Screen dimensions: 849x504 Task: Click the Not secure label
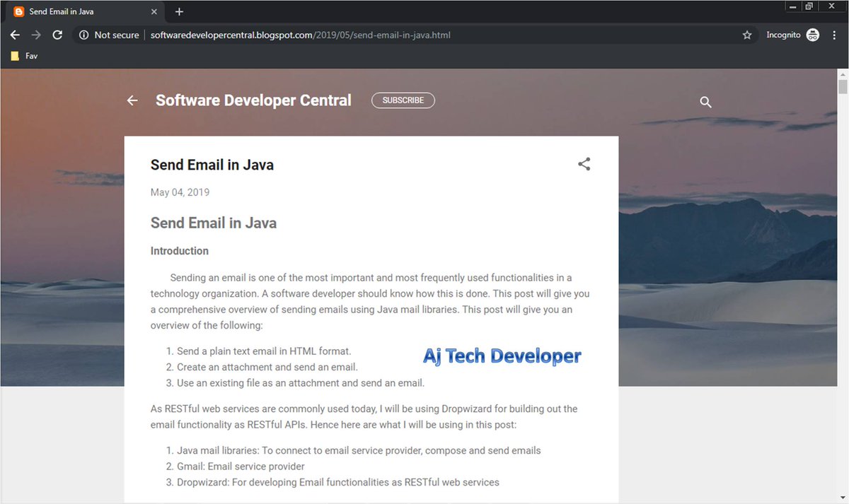tap(117, 35)
